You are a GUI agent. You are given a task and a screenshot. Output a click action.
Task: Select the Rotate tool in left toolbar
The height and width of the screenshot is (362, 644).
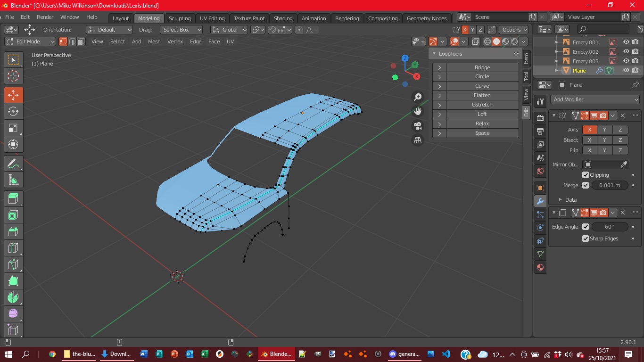[13, 111]
